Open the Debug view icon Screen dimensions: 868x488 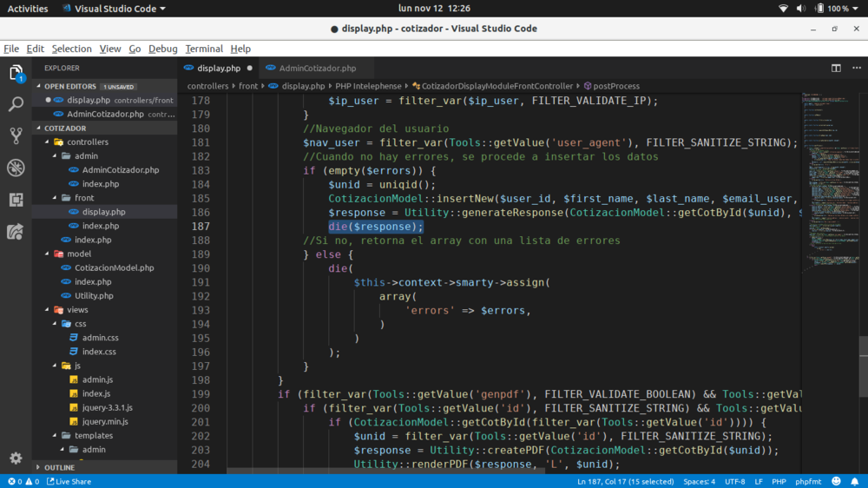coord(16,168)
